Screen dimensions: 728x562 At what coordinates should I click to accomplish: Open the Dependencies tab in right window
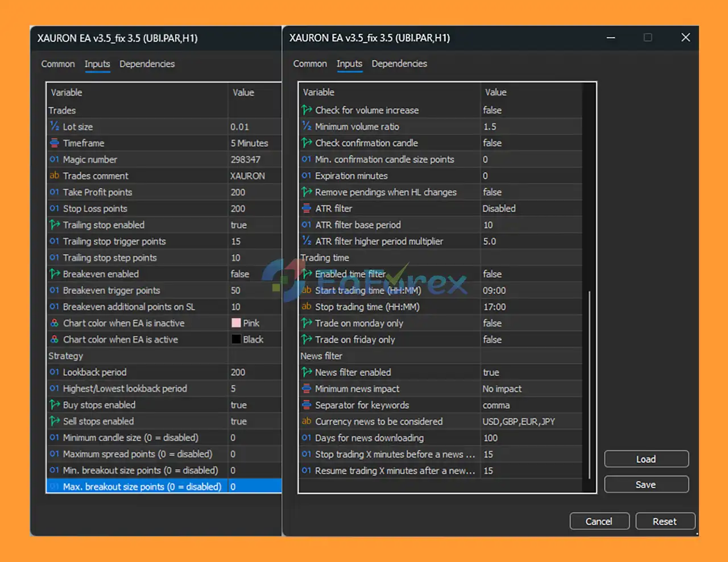399,64
